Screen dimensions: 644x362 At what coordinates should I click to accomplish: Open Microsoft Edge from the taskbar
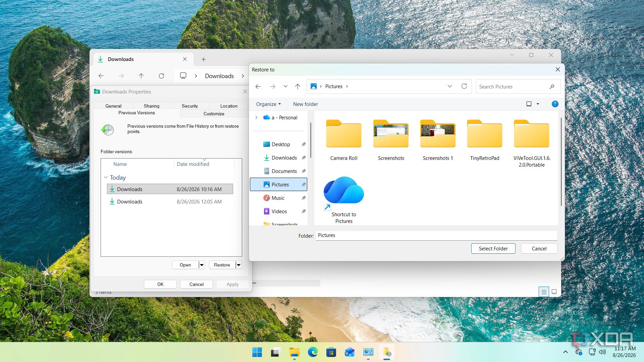[313, 352]
